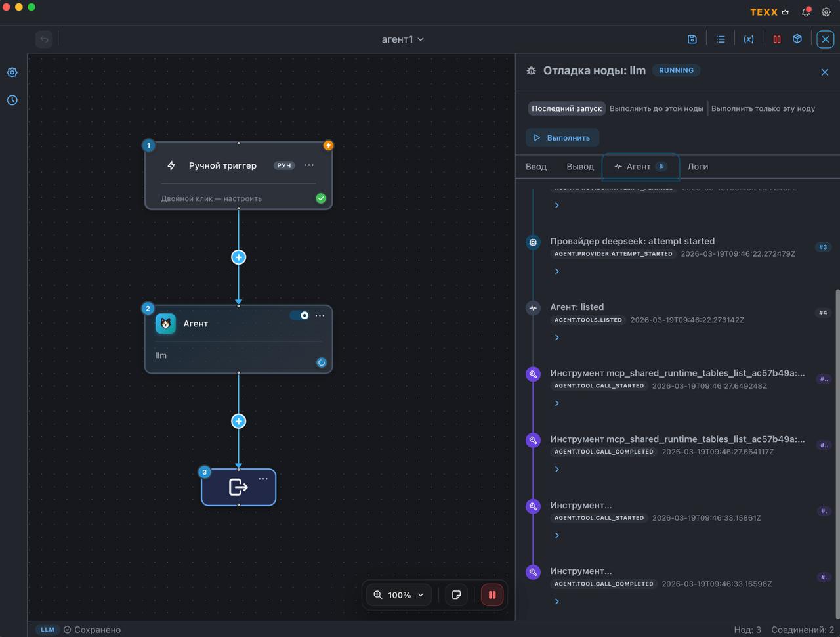
Task: Select Выполнить только эту ноду option
Action: (763, 108)
